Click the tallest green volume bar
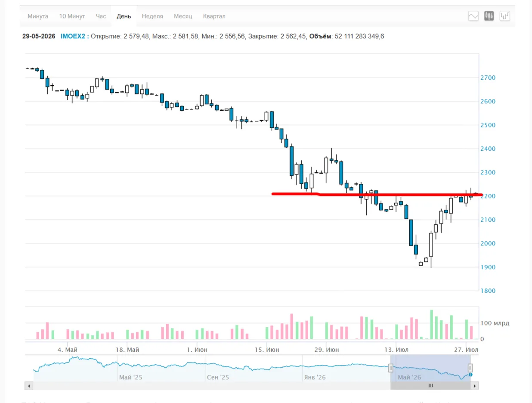 pyautogui.click(x=431, y=324)
